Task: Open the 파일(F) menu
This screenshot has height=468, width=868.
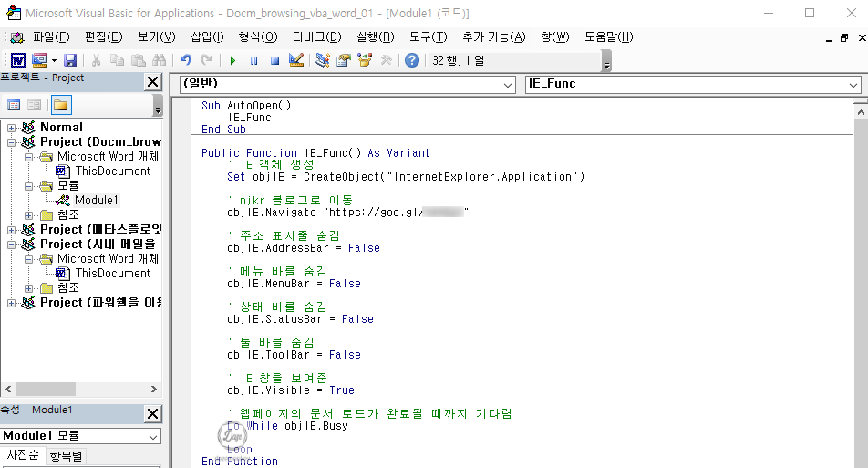Action: click(x=51, y=37)
